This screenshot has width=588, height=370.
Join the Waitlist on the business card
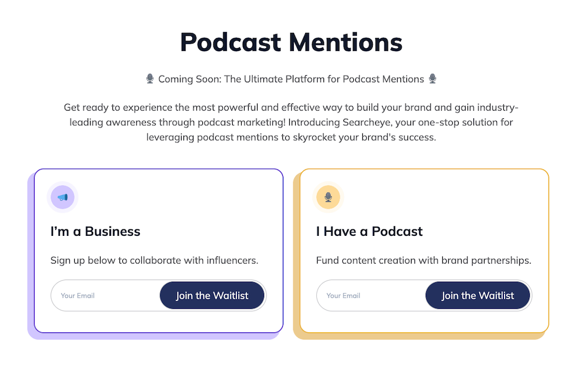click(212, 295)
